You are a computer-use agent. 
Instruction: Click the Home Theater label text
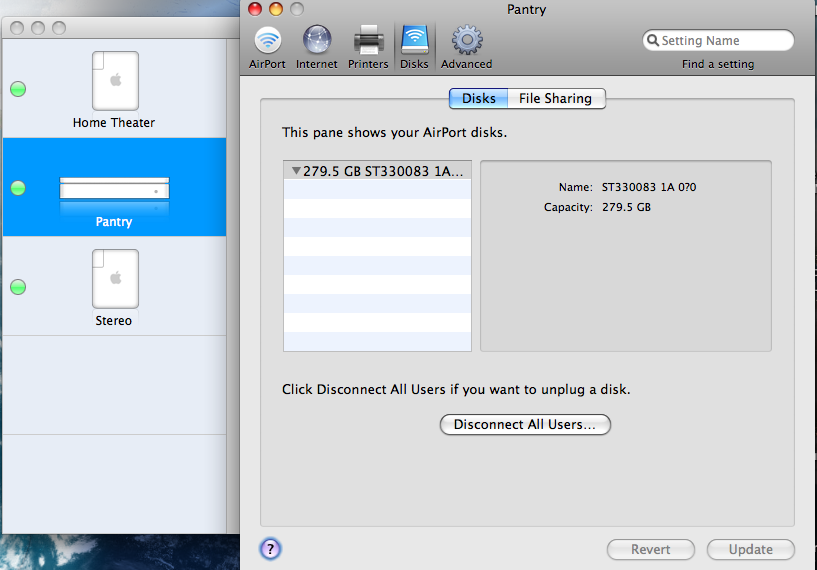click(x=114, y=122)
